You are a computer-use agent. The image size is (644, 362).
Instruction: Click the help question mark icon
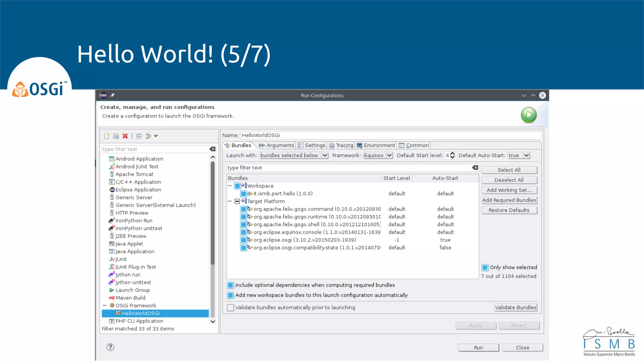click(110, 347)
